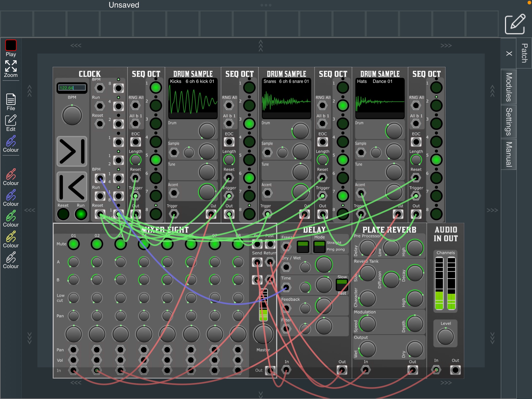Click the Audio In Out Level knob
This screenshot has width=532, height=399.
[x=445, y=337]
